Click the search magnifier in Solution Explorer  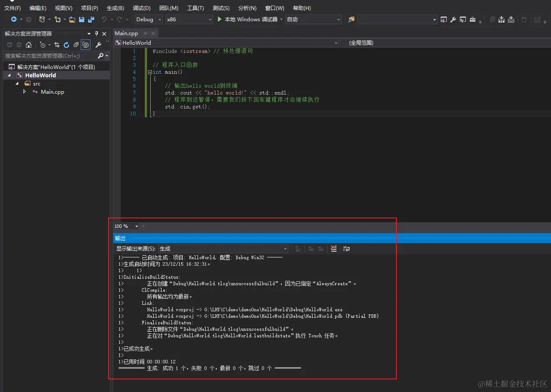click(x=101, y=56)
